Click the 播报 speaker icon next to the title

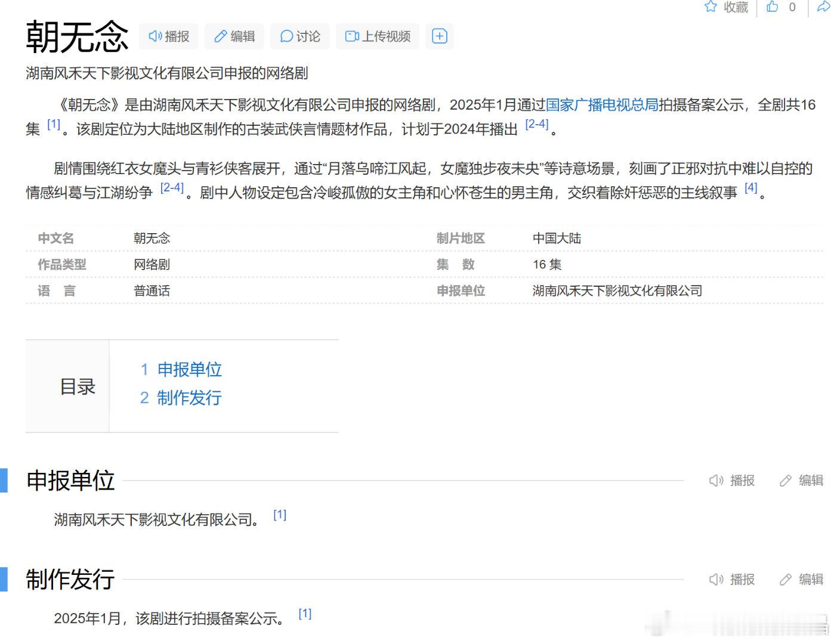pos(155,36)
